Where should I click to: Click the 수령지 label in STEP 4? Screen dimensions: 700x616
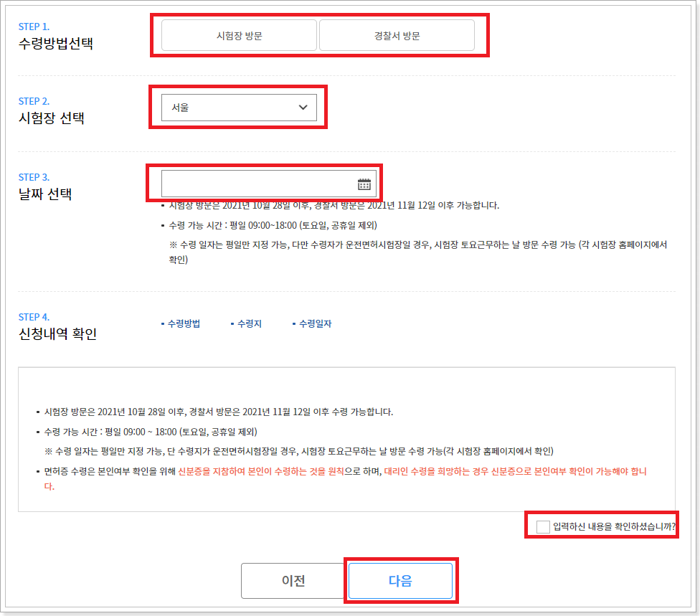pyautogui.click(x=247, y=323)
